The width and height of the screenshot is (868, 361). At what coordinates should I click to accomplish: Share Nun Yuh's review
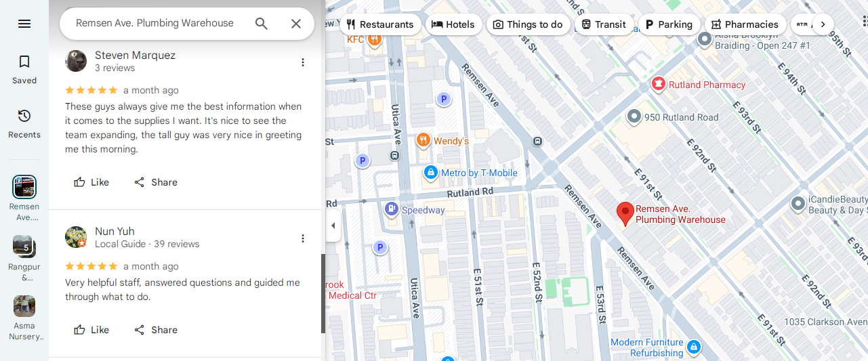pos(156,330)
